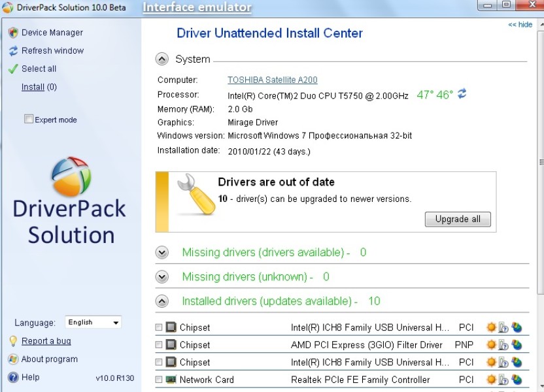544x392 pixels.
Task: Click the chipset icon in the AMD PCI Express row
Action: pos(171,344)
